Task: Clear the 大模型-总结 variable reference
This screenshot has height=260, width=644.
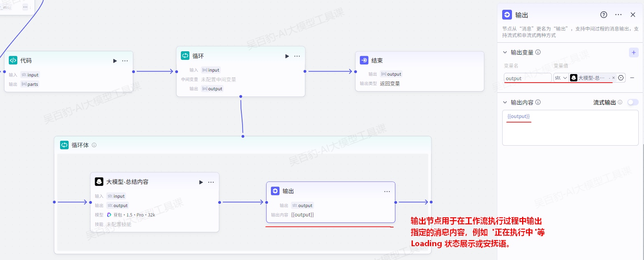Action: [614, 78]
